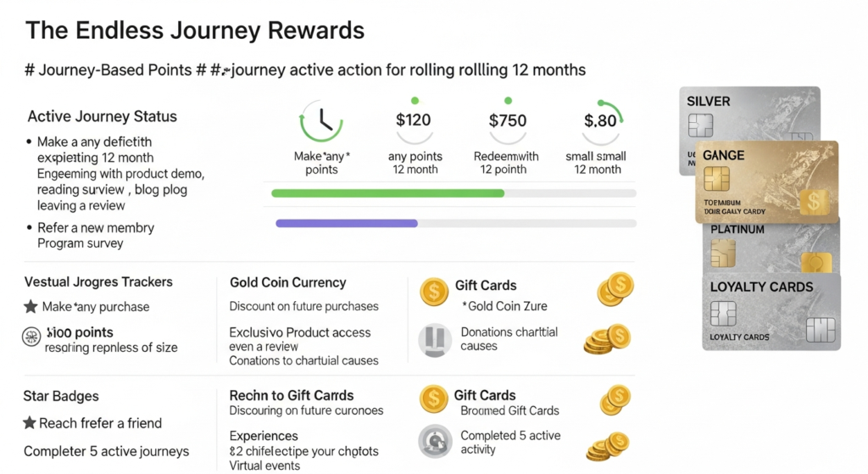This screenshot has width=868, height=474.
Task: Click the purple progress bar
Action: (x=347, y=223)
